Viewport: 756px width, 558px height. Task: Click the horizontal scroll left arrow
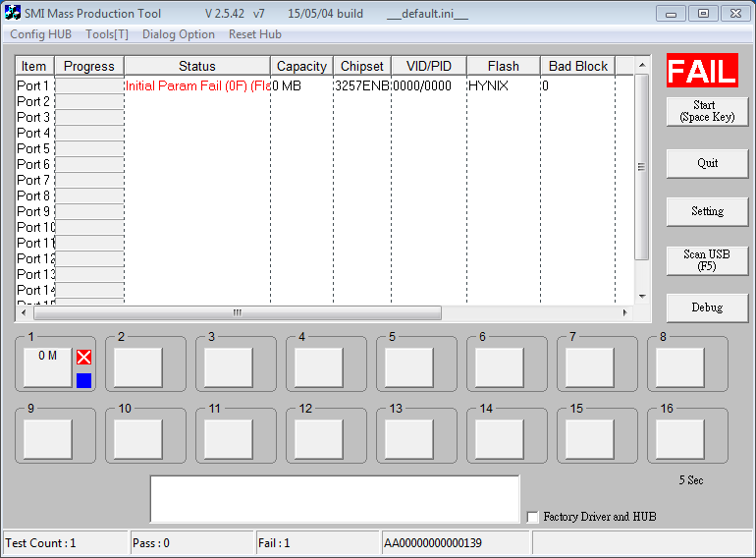25,312
